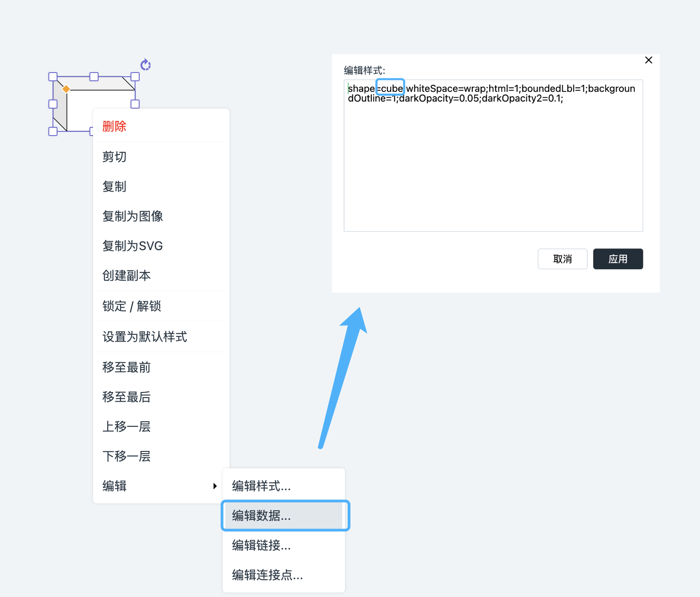The width and height of the screenshot is (700, 597).
Task: Click the bottom-left resize handle of the shape
Action: point(53,131)
